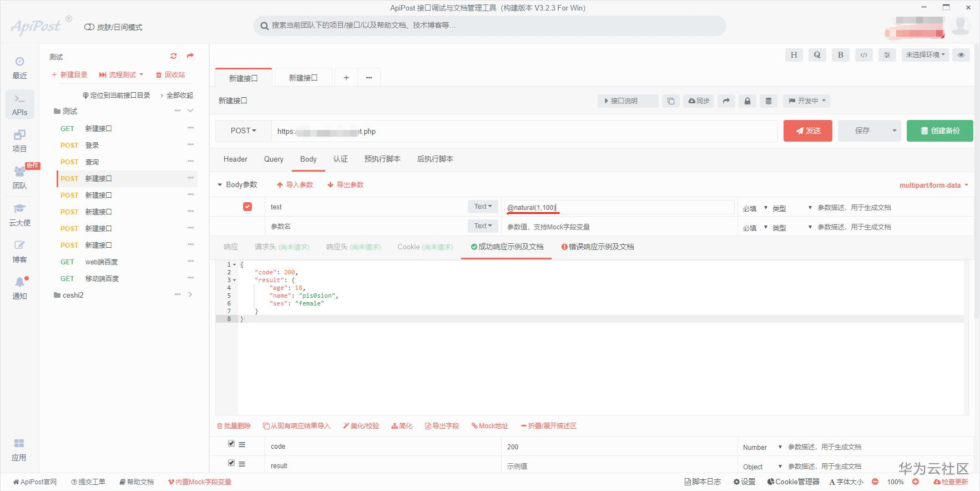Image resolution: width=980 pixels, height=491 pixels.
Task: Click the share arrow icon beside 测试
Action: (x=190, y=56)
